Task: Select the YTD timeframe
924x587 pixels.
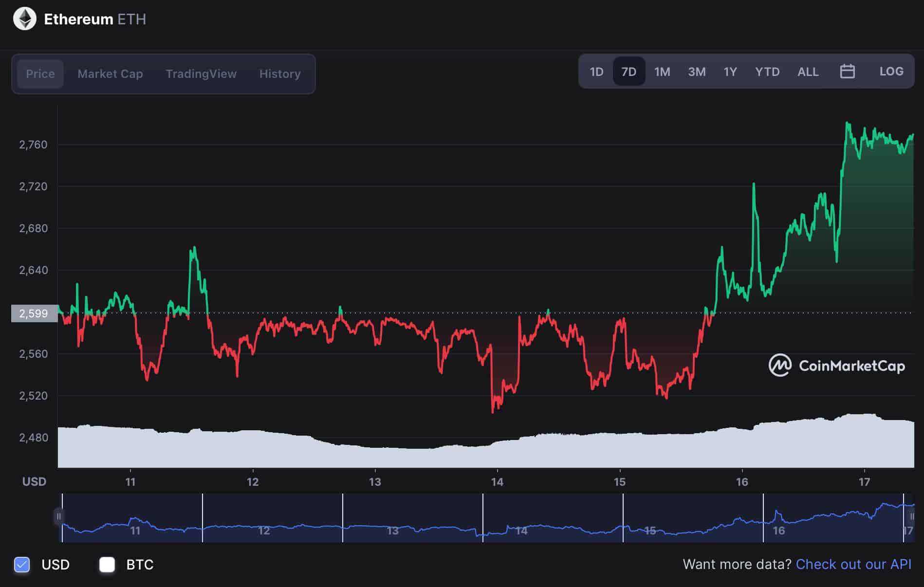Action: pyautogui.click(x=767, y=72)
